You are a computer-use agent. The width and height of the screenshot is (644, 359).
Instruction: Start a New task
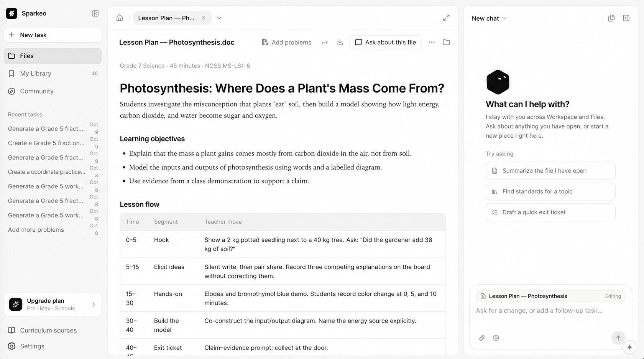click(53, 35)
